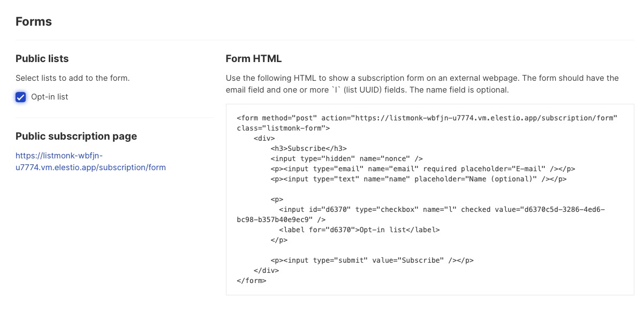The height and width of the screenshot is (328, 644).
Task: Click the "Public lists" section heading
Action: [x=42, y=59]
